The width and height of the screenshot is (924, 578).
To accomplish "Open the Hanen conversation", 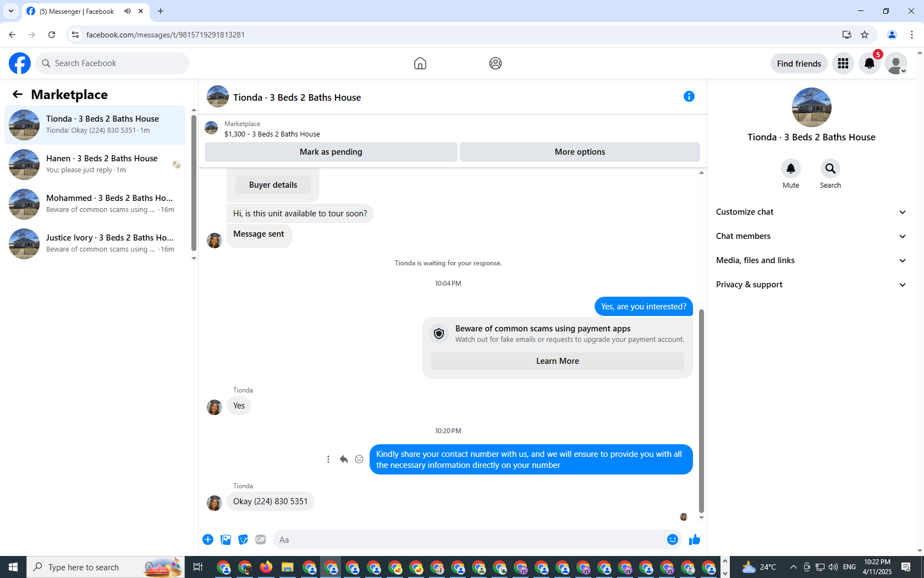I will click(x=95, y=165).
